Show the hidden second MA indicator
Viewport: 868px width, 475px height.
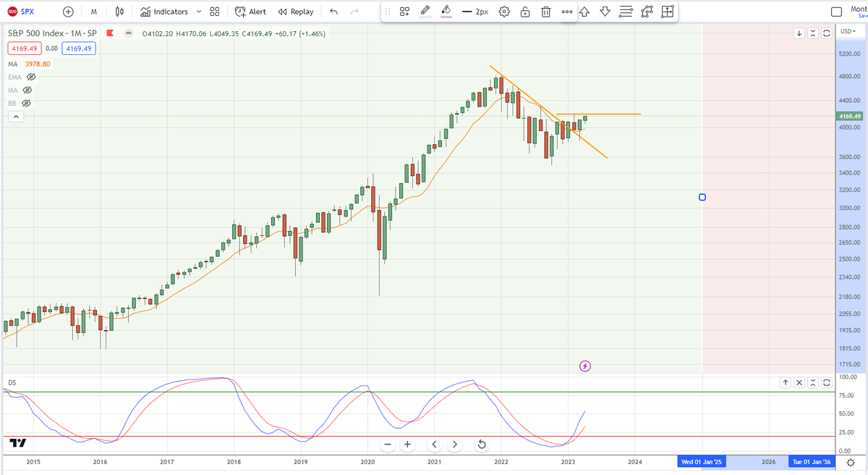pos(27,91)
